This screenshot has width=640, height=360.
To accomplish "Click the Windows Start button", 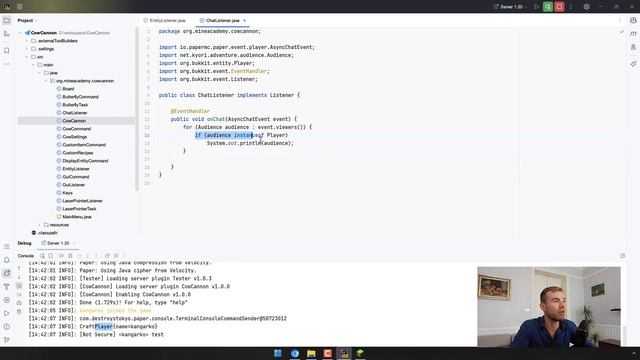I will pyautogui.click(x=278, y=353).
